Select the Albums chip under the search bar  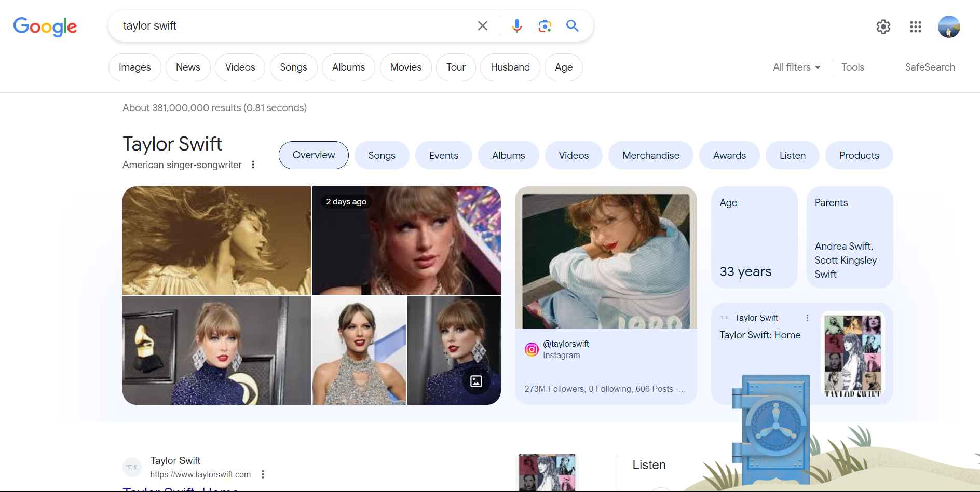(348, 67)
